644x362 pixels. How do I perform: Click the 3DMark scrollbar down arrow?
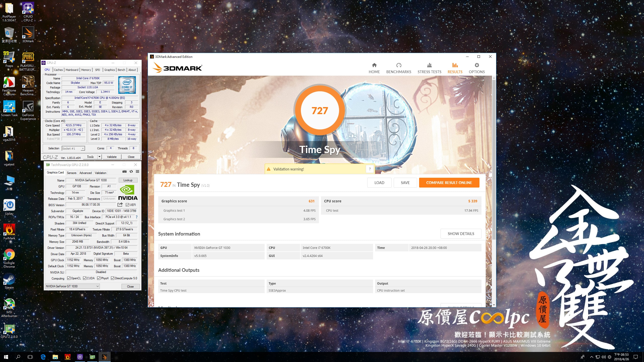tap(494, 305)
